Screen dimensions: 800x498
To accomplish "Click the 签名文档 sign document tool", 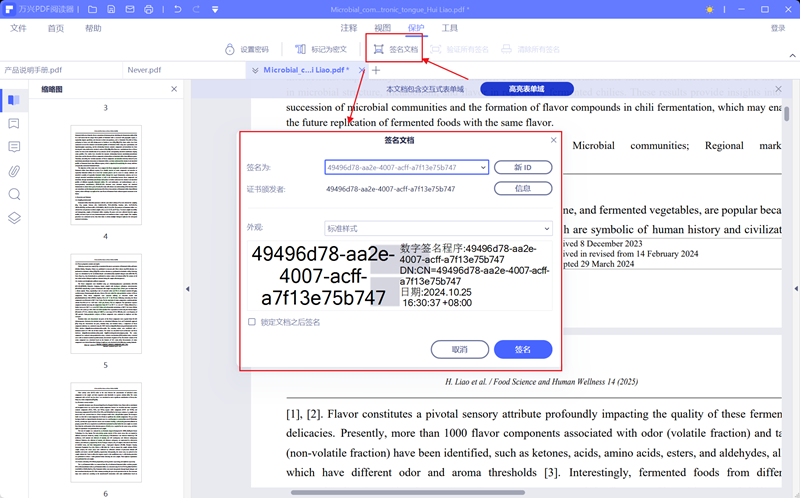I will [395, 49].
